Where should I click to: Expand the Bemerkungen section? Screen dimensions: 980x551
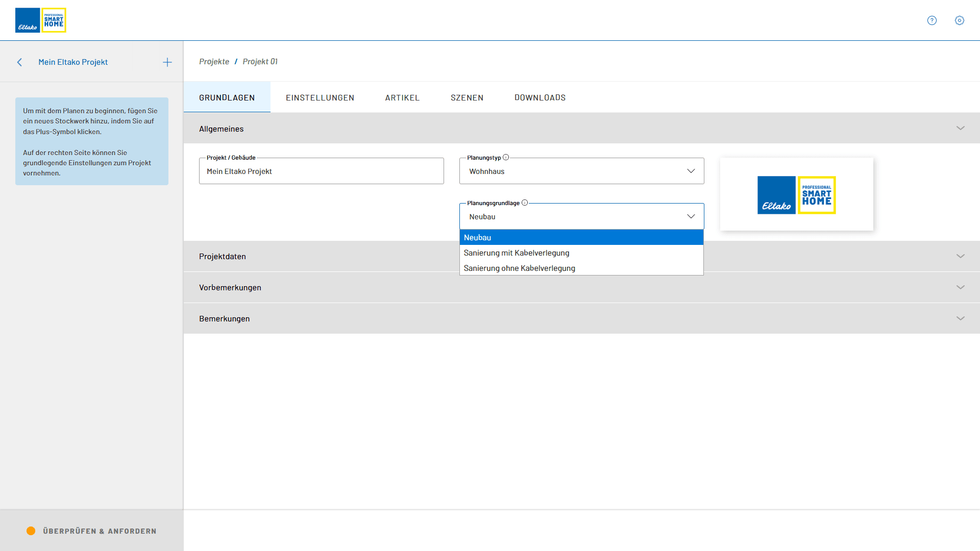click(x=960, y=319)
